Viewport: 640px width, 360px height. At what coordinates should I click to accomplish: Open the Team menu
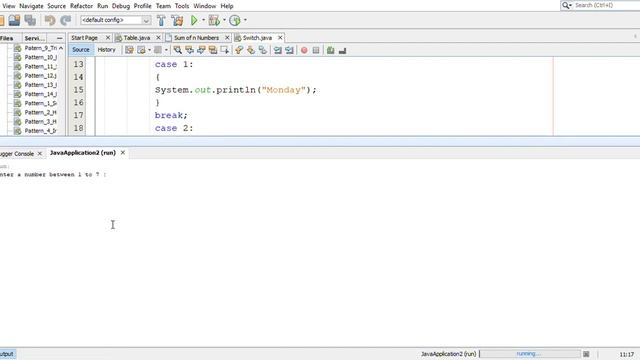163,6
